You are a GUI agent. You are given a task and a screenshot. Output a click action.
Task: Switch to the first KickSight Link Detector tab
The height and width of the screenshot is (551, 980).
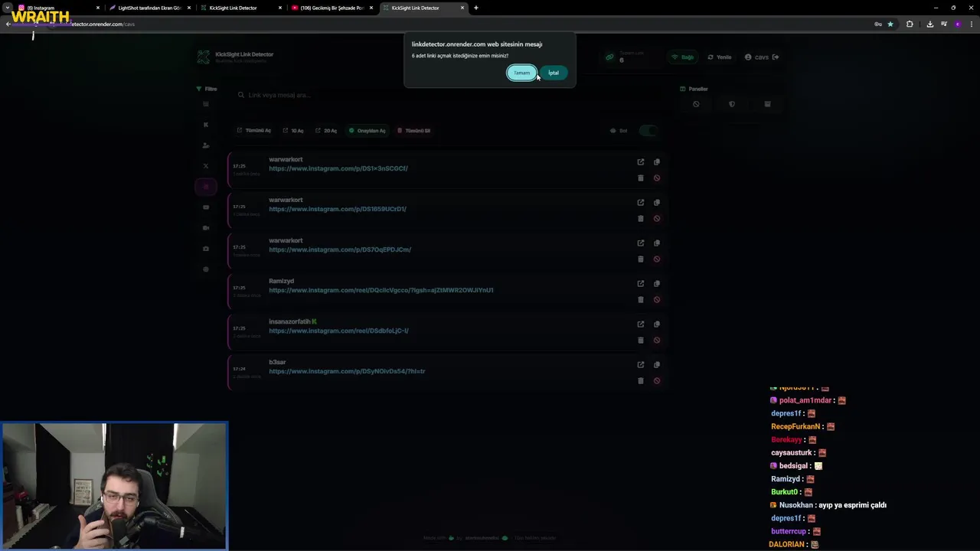click(240, 8)
